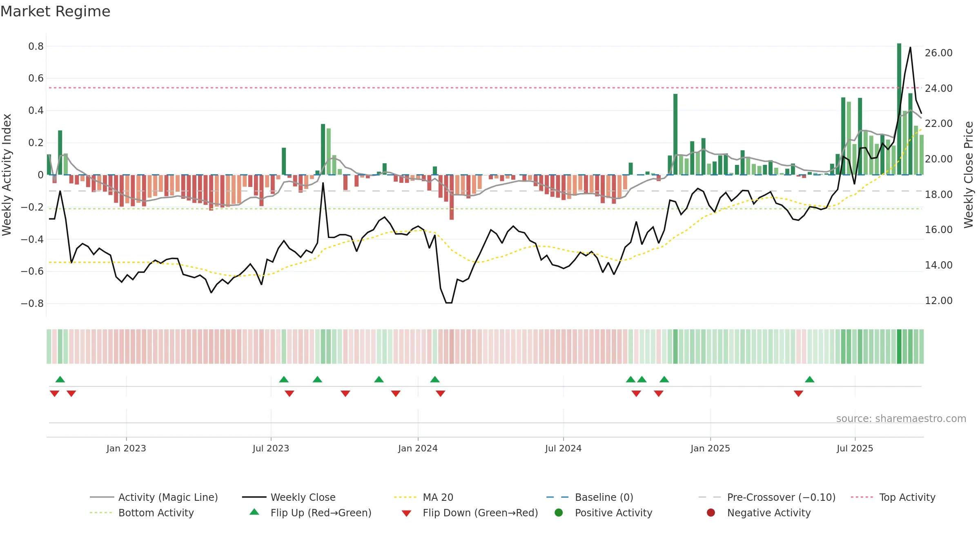This screenshot has height=551, width=980.
Task: Select red flip-down triangle around Dec 2023
Action: click(x=396, y=393)
